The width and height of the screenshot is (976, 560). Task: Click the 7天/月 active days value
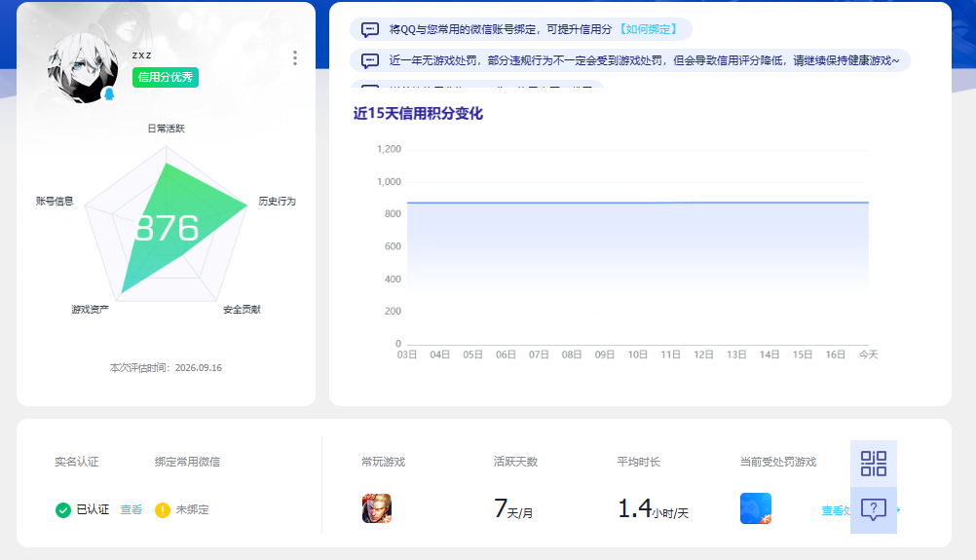click(513, 509)
